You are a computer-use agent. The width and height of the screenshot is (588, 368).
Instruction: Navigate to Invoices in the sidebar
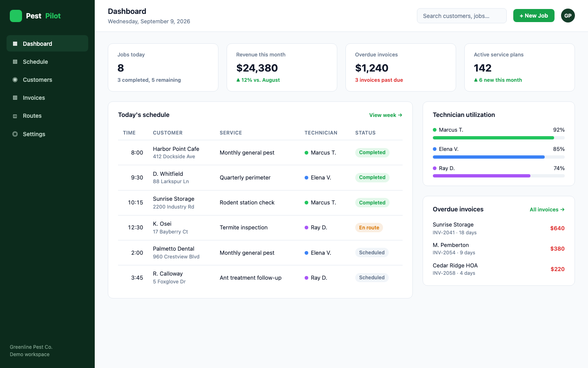click(47, 97)
